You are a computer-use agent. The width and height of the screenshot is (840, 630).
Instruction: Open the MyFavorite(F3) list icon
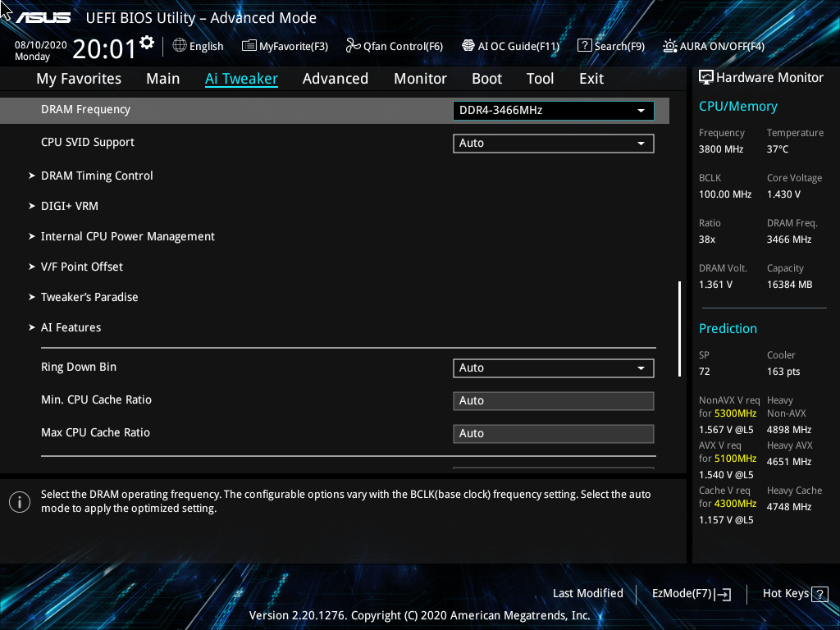tap(249, 46)
